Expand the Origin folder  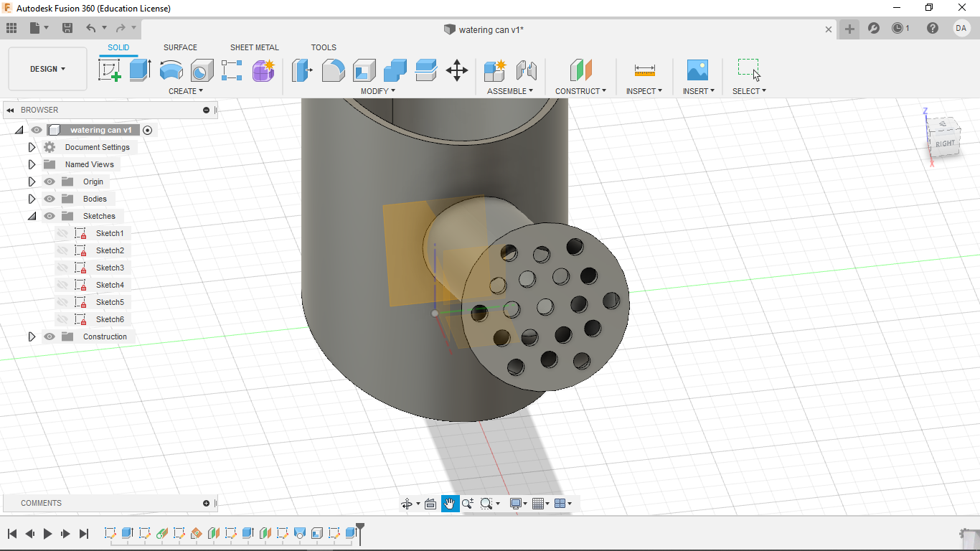[x=32, y=182]
